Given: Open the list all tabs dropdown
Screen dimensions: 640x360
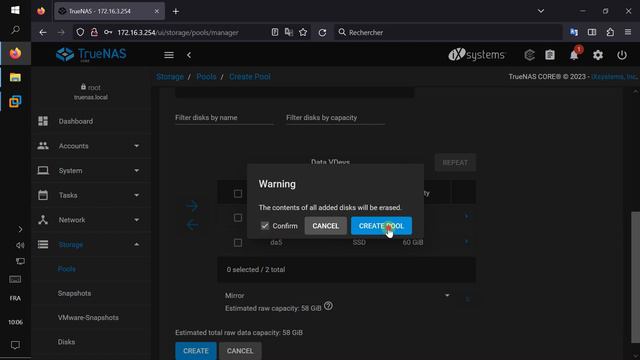Looking at the screenshot, I should point(541,11).
